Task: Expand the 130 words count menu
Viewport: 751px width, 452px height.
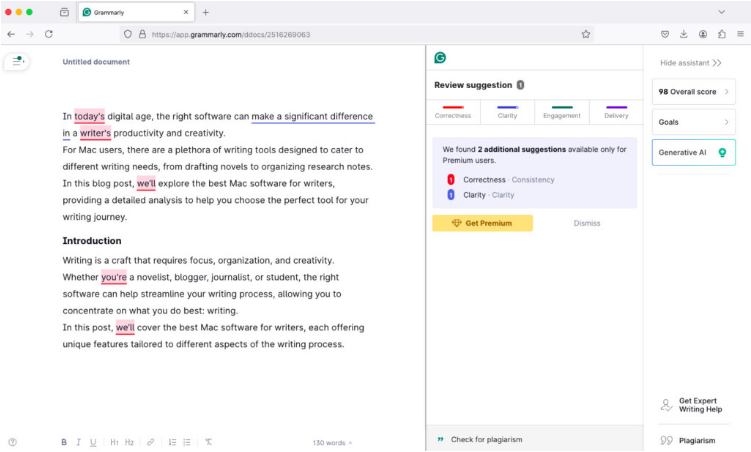Action: point(332,441)
